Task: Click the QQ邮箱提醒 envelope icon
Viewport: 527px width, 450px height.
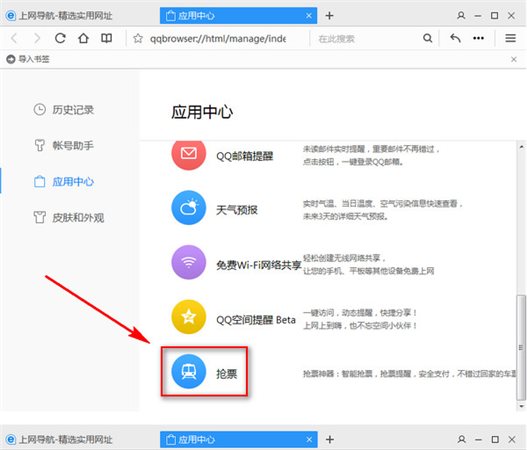Action: (189, 154)
